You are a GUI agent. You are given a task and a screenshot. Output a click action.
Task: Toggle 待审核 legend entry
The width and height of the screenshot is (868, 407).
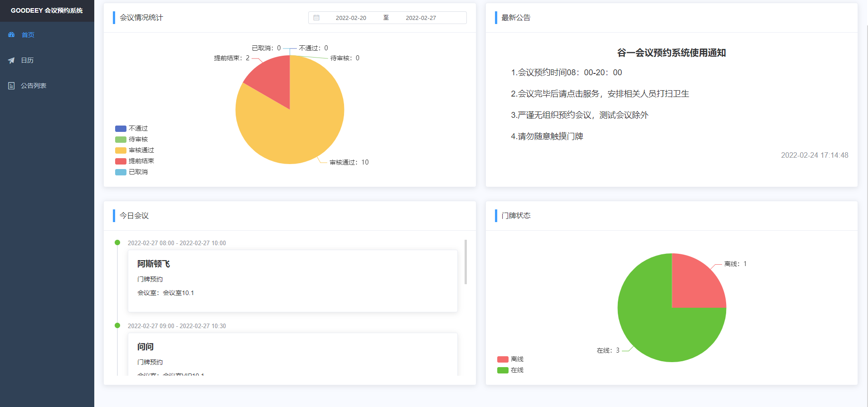tap(131, 140)
